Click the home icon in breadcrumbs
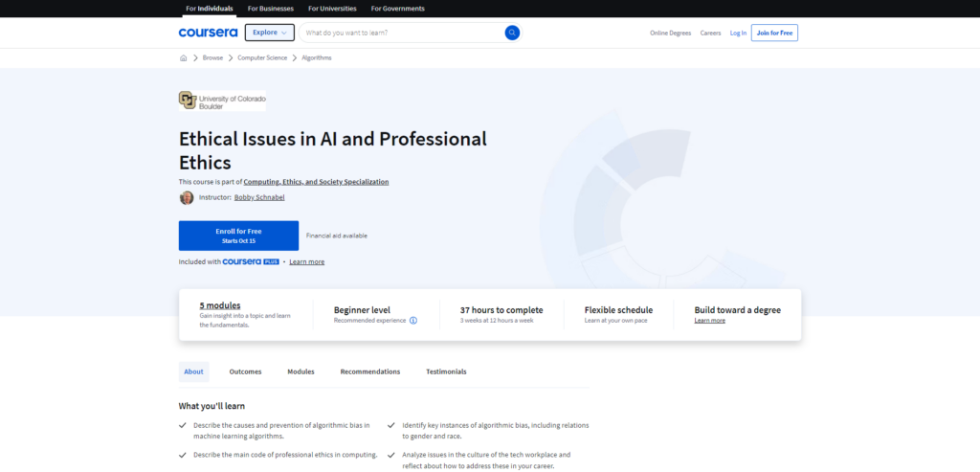The height and width of the screenshot is (472, 980). [183, 57]
